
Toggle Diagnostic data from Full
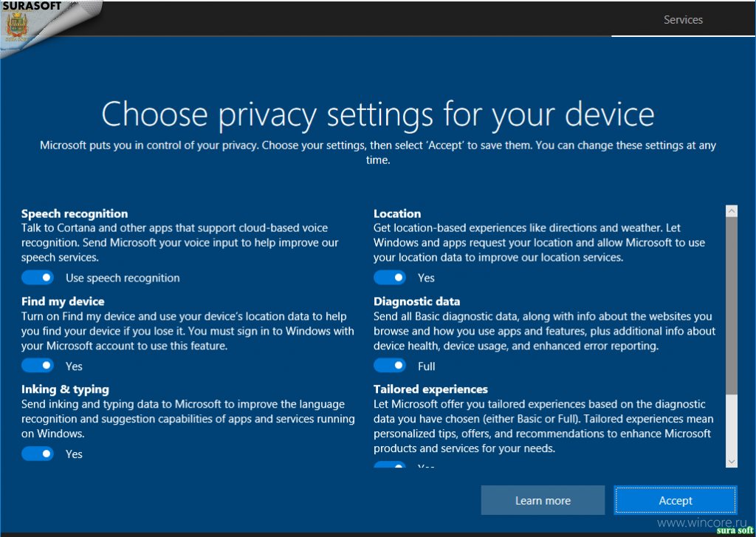click(390, 366)
